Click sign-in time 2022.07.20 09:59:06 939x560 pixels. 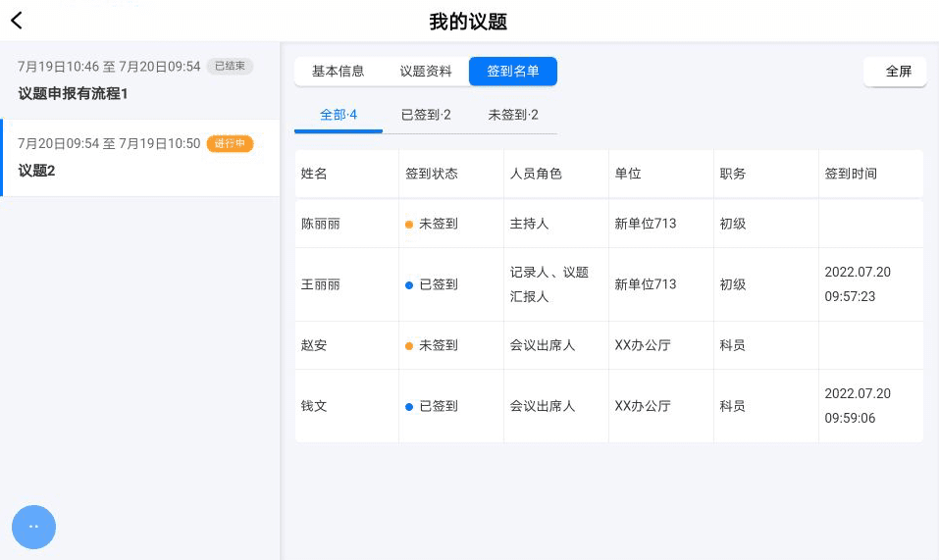pos(858,406)
